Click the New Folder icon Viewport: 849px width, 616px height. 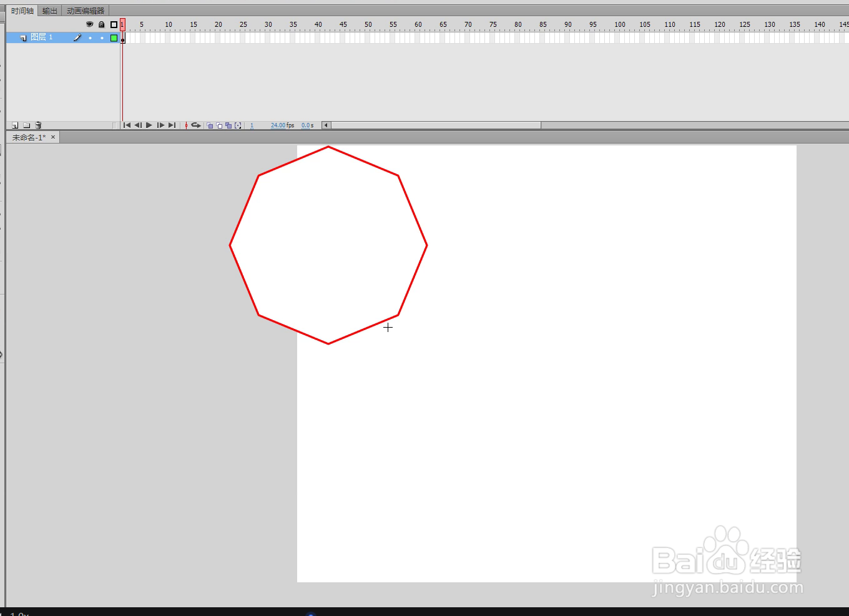27,125
